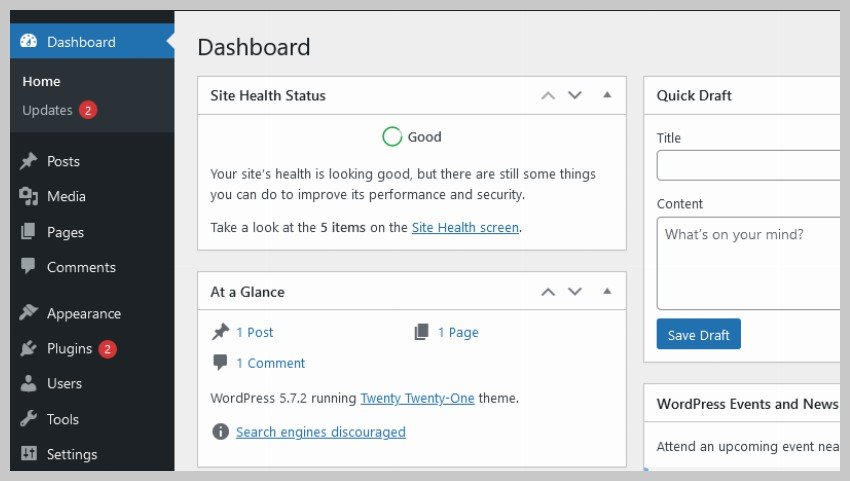
Task: Click the Save Draft button
Action: pyautogui.click(x=698, y=334)
